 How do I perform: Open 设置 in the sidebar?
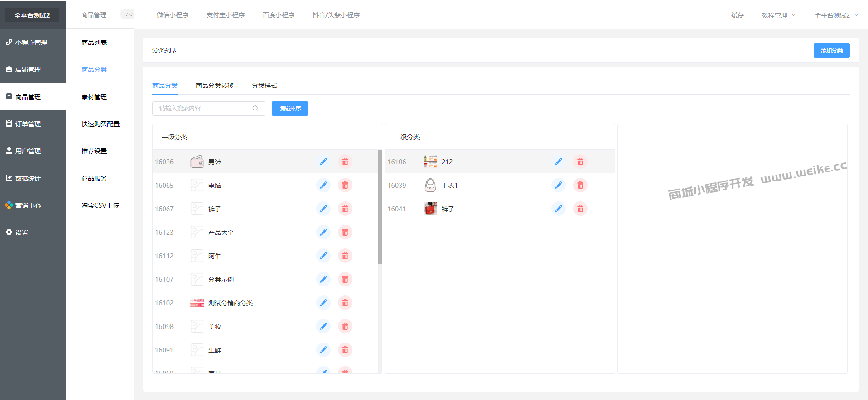[x=33, y=232]
